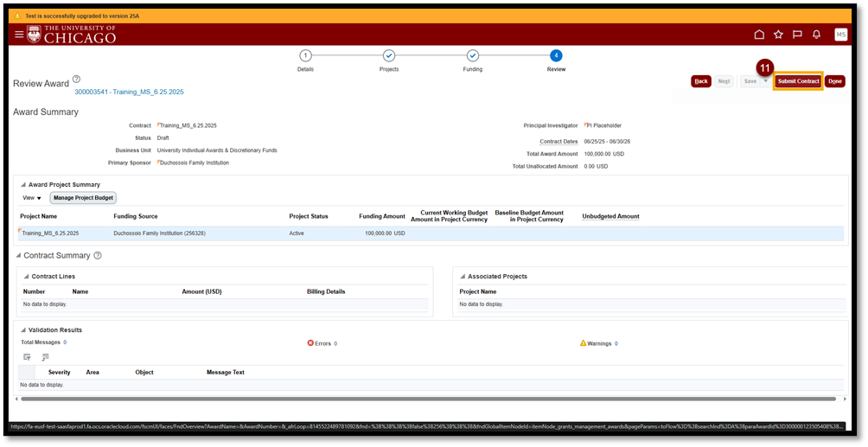868x447 pixels.
Task: Open the View dropdown in Award Project Summary
Action: click(31, 198)
